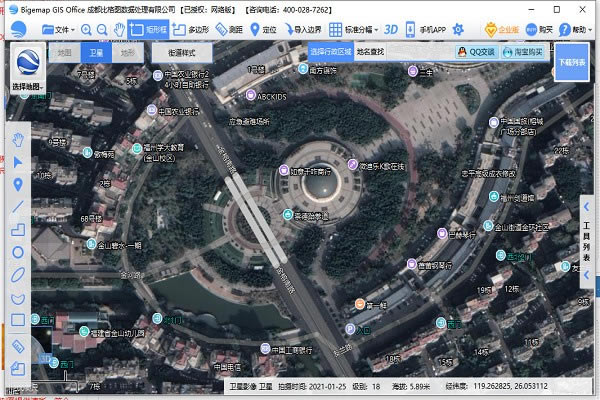Select the circle drawing tool

point(17,252)
